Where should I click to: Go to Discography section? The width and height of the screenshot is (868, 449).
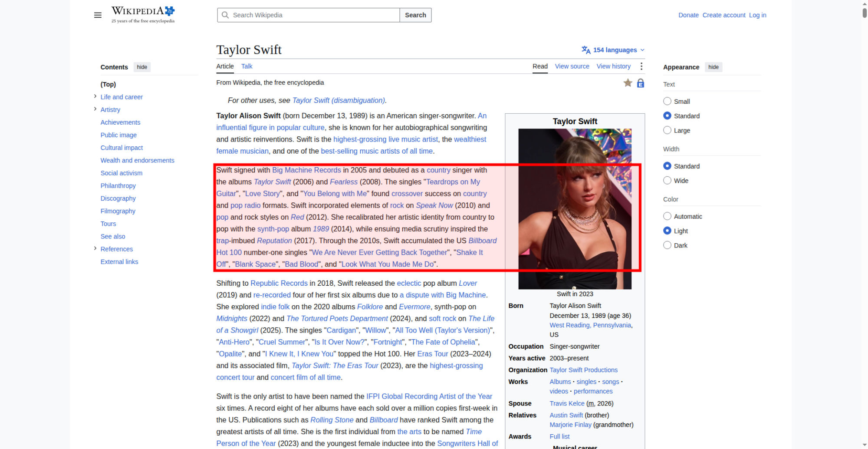coord(118,198)
